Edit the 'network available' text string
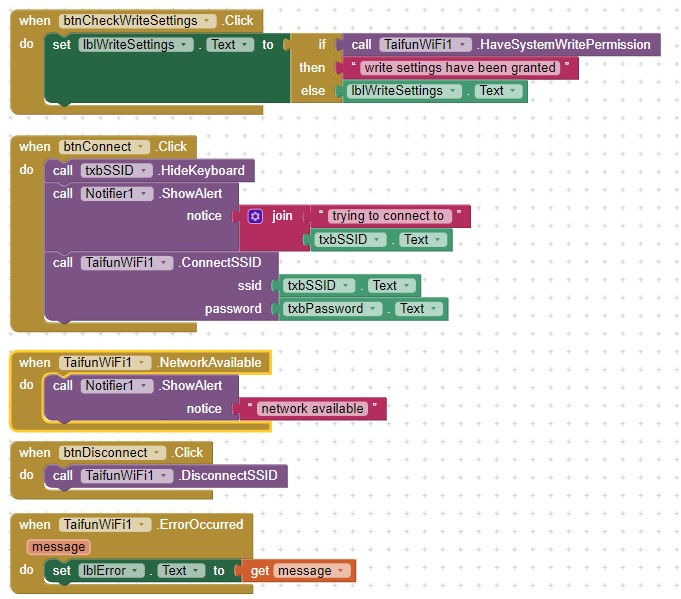This screenshot has height=599, width=681. 312,409
